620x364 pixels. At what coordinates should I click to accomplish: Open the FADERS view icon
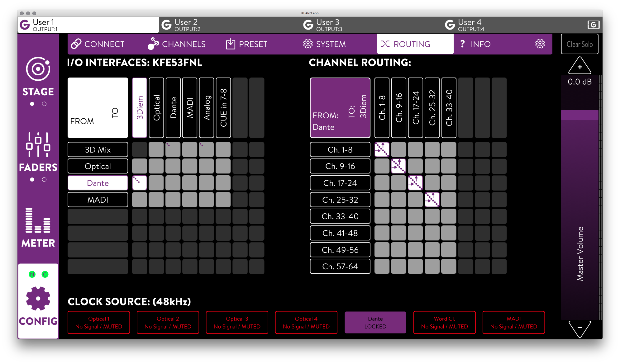(x=38, y=144)
